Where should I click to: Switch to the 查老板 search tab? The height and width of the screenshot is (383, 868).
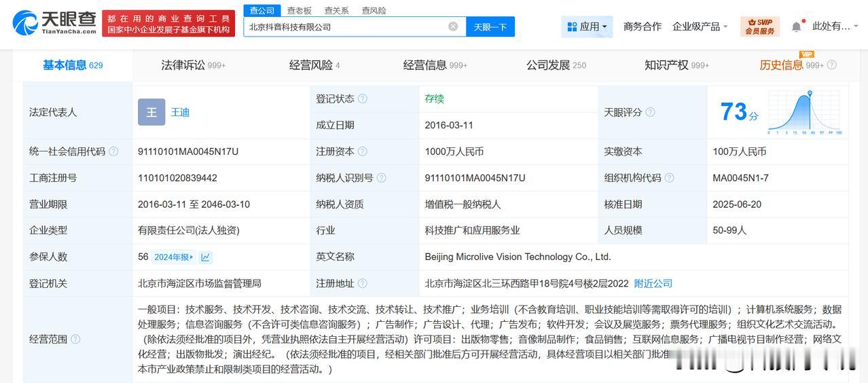click(300, 10)
